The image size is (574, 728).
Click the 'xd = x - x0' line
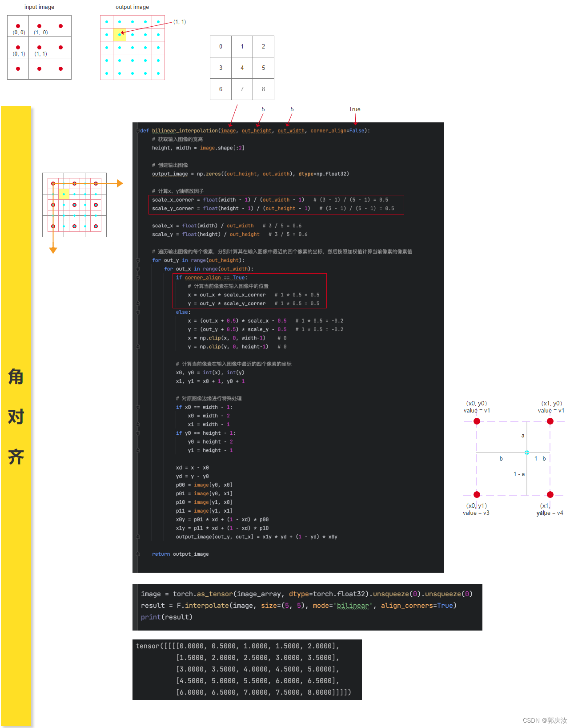(x=192, y=468)
